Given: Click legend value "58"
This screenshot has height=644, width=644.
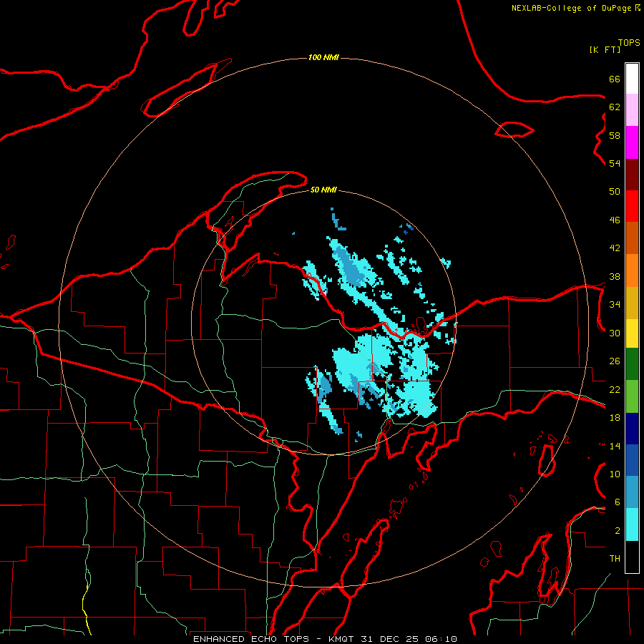Looking at the screenshot, I should pyautogui.click(x=615, y=135).
